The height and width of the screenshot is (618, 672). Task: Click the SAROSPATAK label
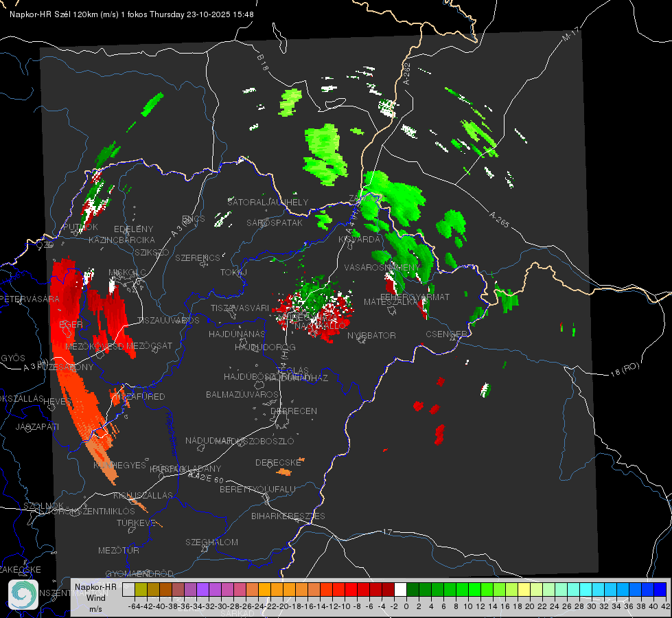(x=275, y=223)
